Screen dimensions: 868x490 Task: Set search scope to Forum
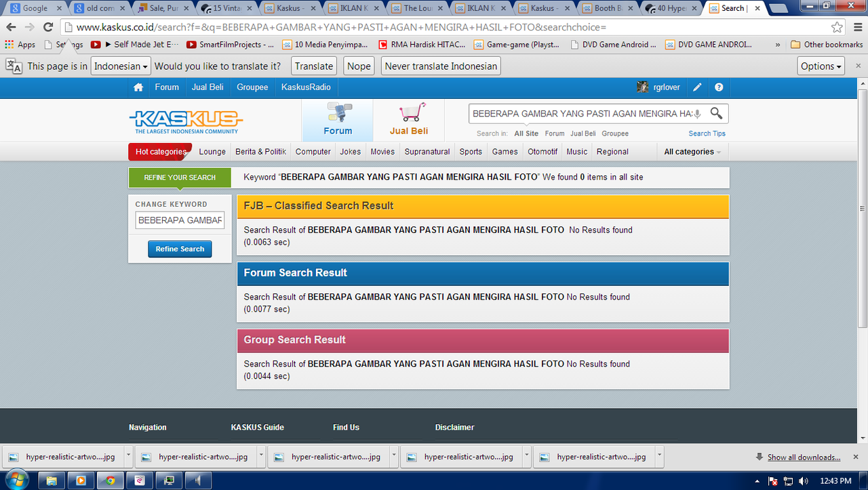click(x=555, y=134)
